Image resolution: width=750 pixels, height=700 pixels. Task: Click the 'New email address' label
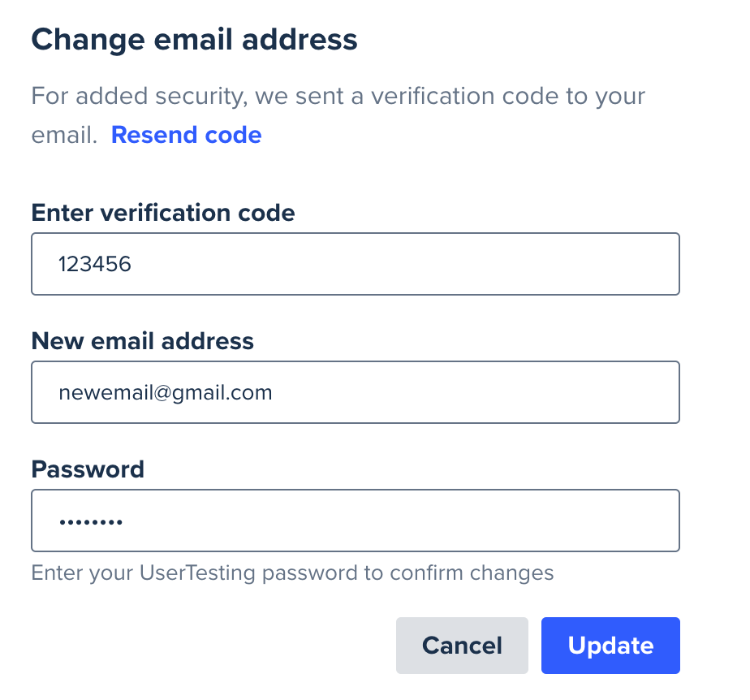(x=143, y=341)
